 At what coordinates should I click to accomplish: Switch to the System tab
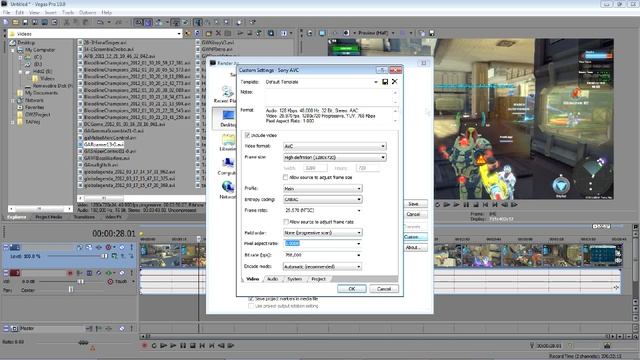[294, 279]
